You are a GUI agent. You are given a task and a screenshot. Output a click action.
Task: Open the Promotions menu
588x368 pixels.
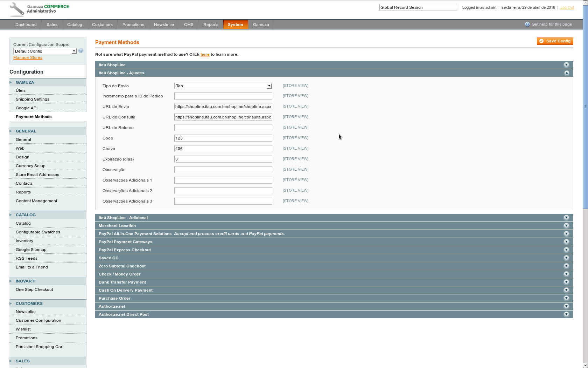coord(133,25)
